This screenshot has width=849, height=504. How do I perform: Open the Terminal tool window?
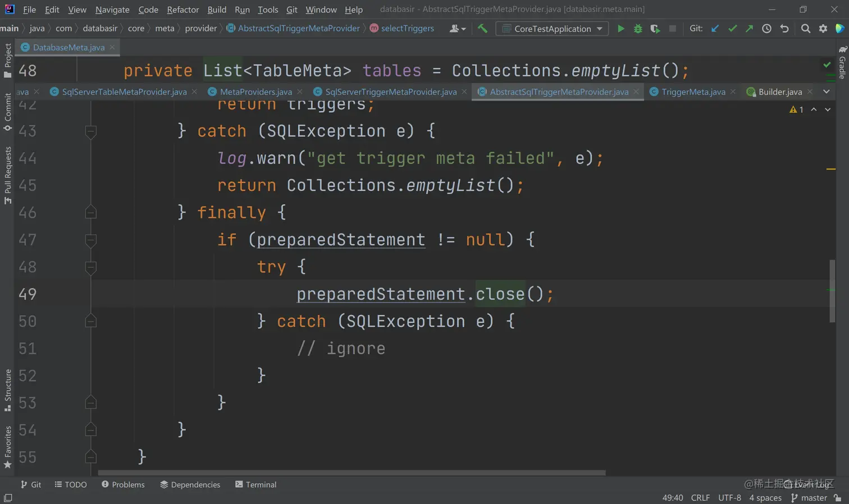[255, 484]
